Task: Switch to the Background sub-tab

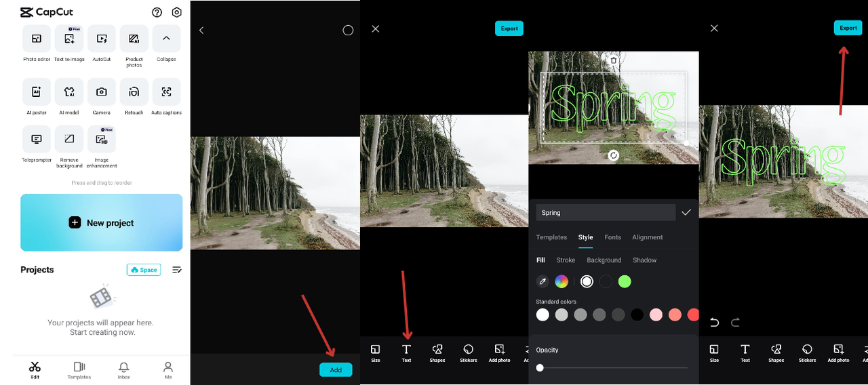Action: pyautogui.click(x=604, y=260)
